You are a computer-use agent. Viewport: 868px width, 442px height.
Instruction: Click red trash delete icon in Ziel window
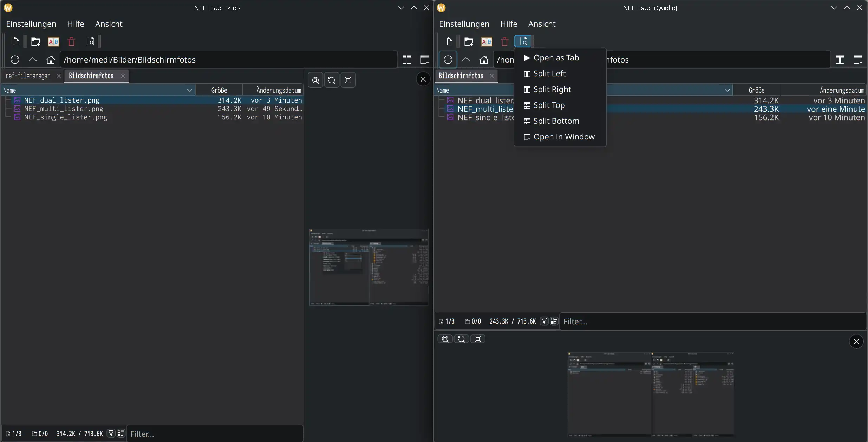coord(72,41)
